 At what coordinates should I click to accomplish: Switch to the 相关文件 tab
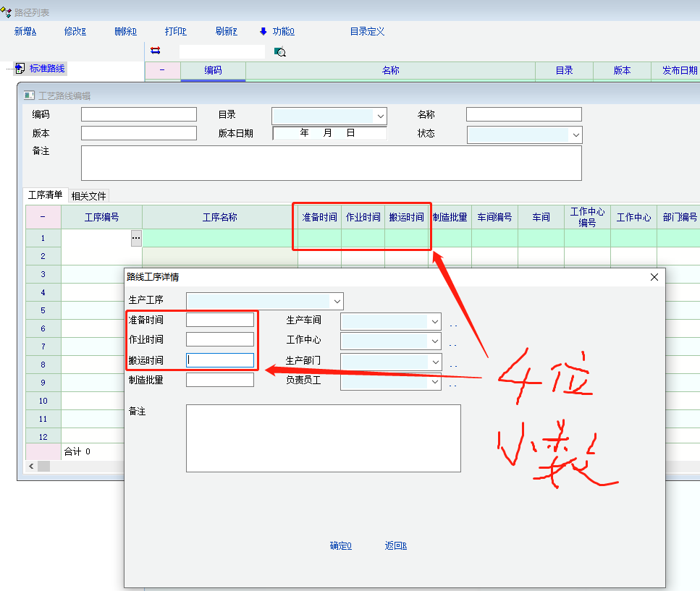[x=88, y=195]
